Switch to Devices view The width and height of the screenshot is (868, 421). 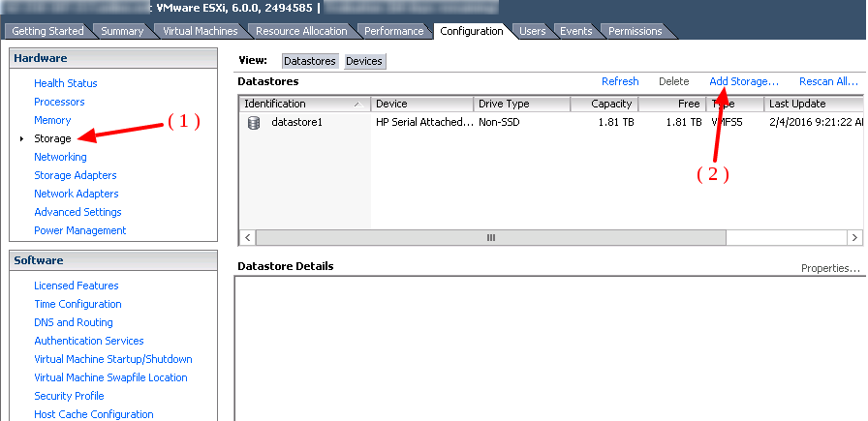[363, 61]
